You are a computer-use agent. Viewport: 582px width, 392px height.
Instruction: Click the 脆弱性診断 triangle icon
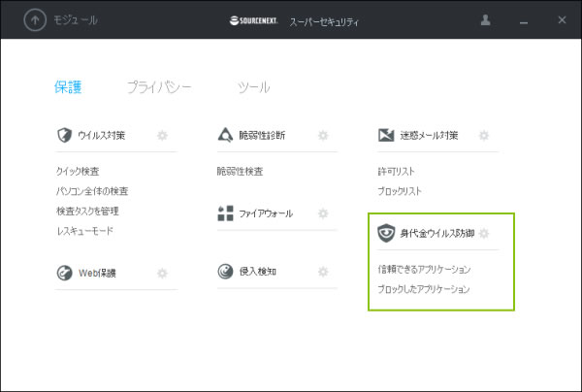(x=225, y=135)
